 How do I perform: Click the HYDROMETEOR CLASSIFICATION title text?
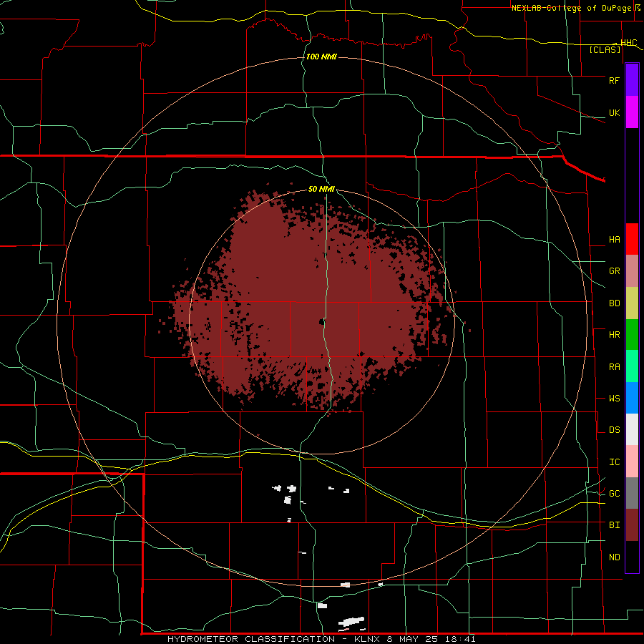[x=251, y=639]
